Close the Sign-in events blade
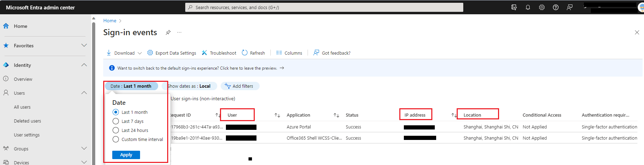Screen dimensions: 644x165 pyautogui.click(x=637, y=32)
